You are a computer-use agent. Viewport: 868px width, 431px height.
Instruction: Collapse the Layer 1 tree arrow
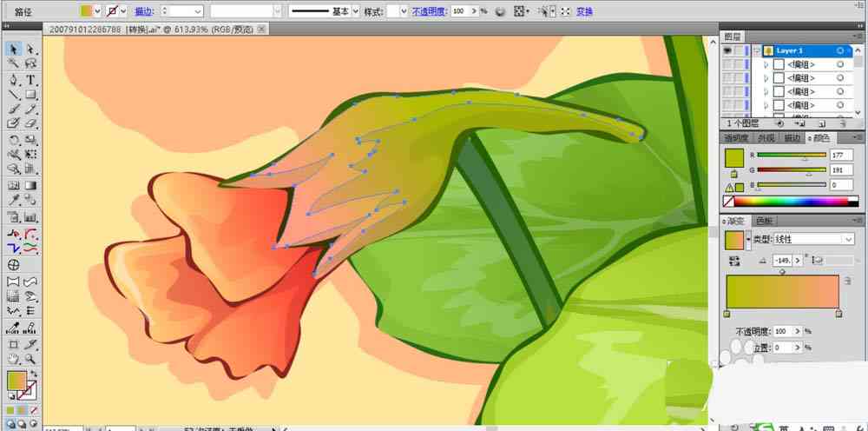(756, 50)
